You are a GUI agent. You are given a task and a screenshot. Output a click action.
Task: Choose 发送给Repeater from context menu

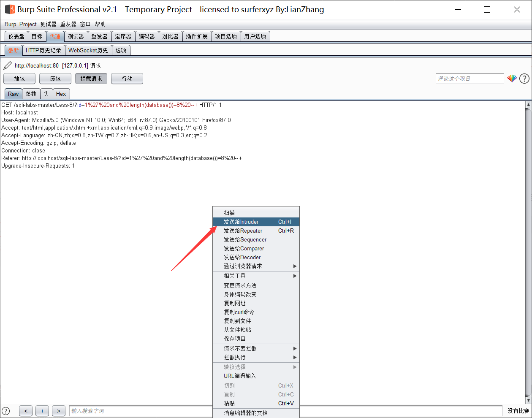256,231
